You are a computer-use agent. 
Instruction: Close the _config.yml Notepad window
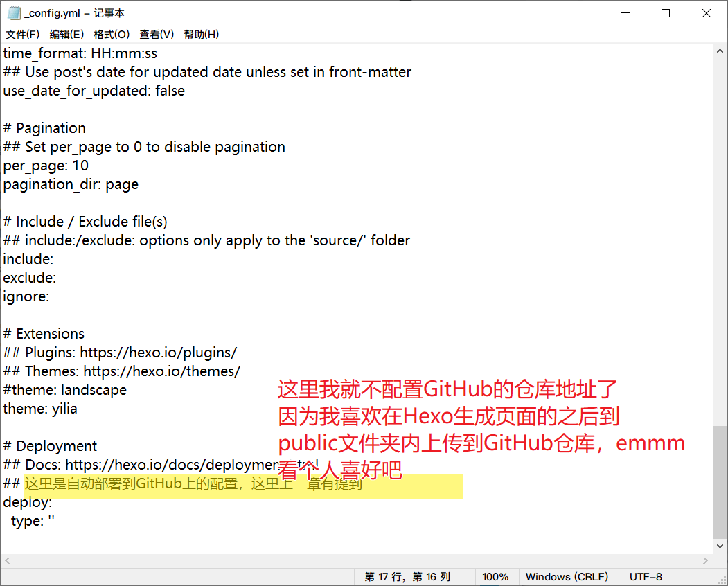[x=706, y=13]
